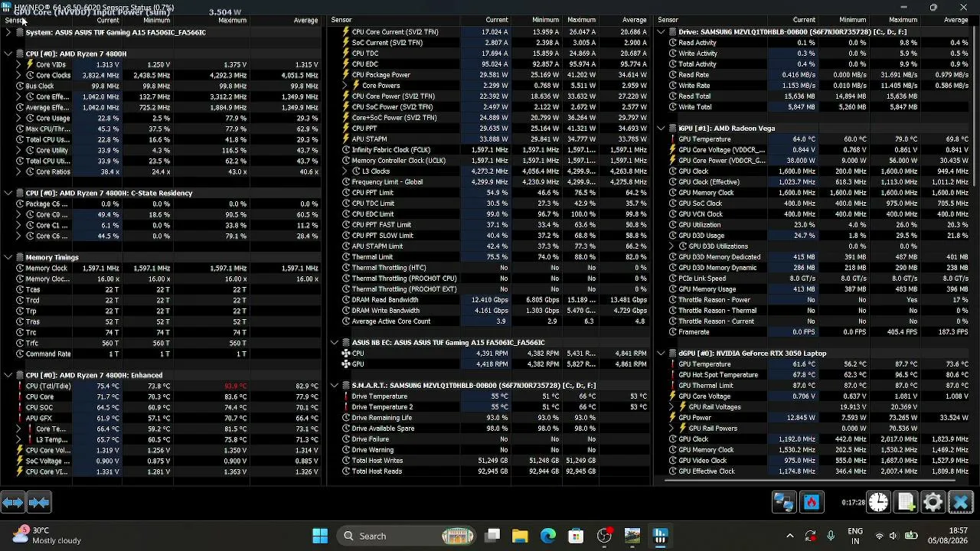Show hidden system tray icons

pyautogui.click(x=790, y=536)
